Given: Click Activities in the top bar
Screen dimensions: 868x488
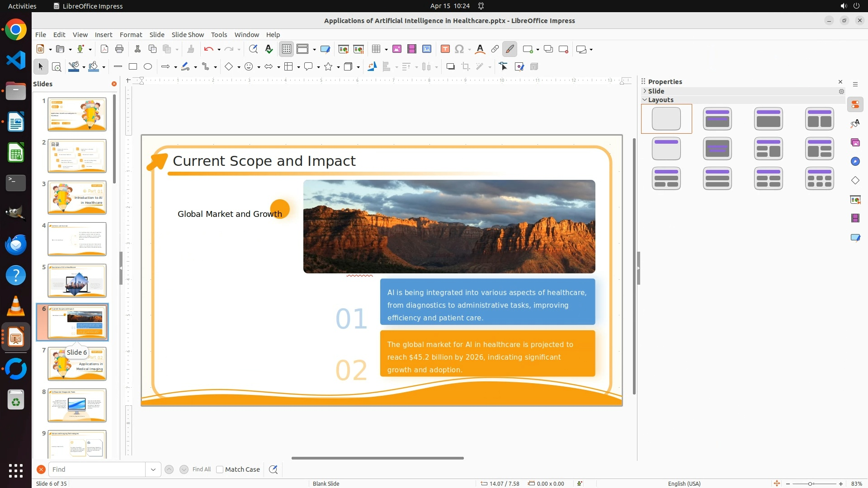Looking at the screenshot, I should point(22,6).
